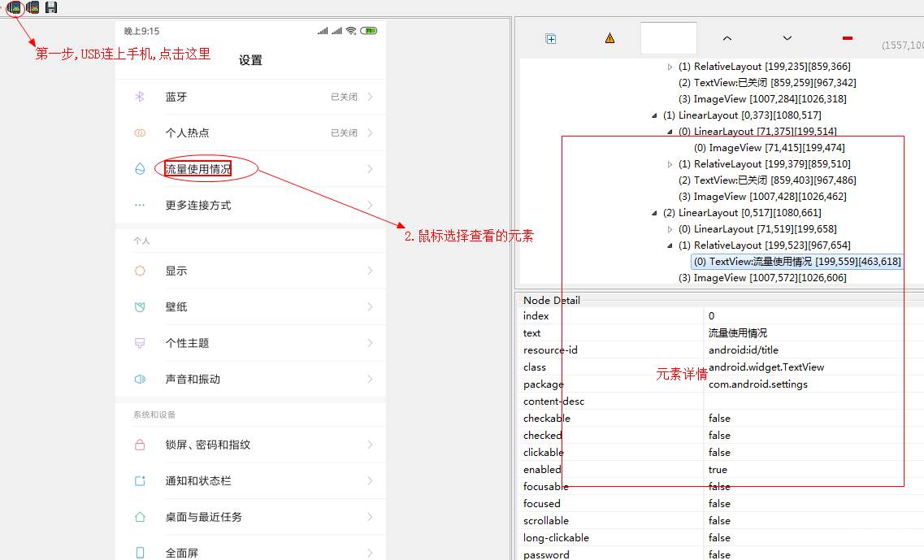
Task: Select the chevron on the 显示 row
Action: point(370,271)
